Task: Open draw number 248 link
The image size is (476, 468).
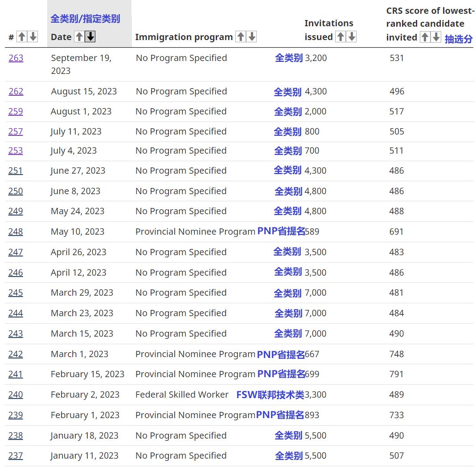Action: (x=16, y=232)
